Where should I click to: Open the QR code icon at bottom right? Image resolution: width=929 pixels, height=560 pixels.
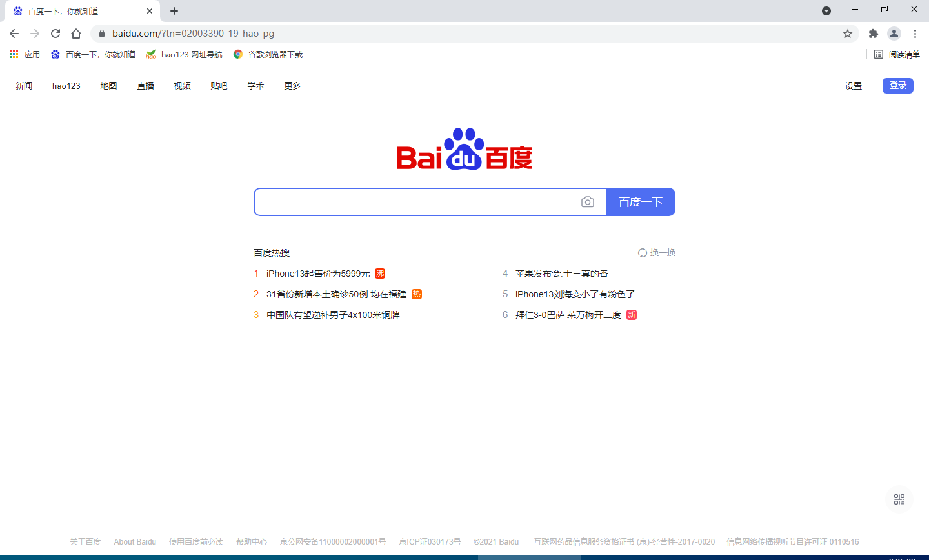(x=899, y=499)
